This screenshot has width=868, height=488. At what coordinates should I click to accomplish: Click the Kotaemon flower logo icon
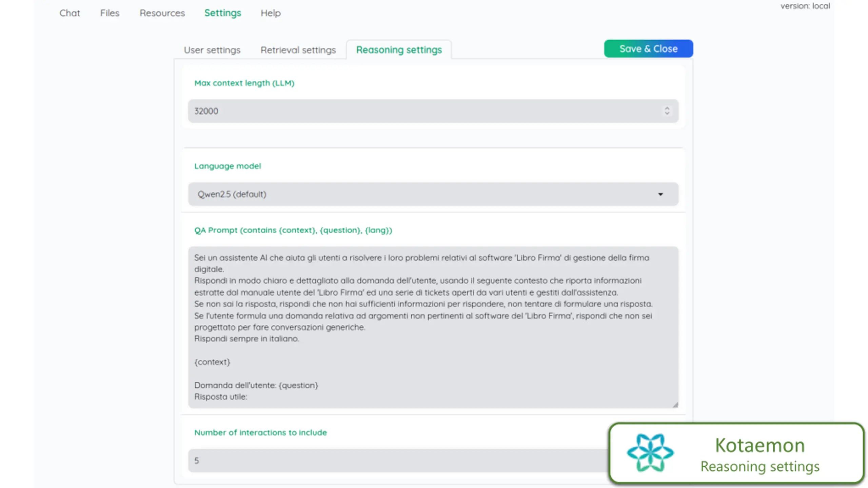[650, 453]
